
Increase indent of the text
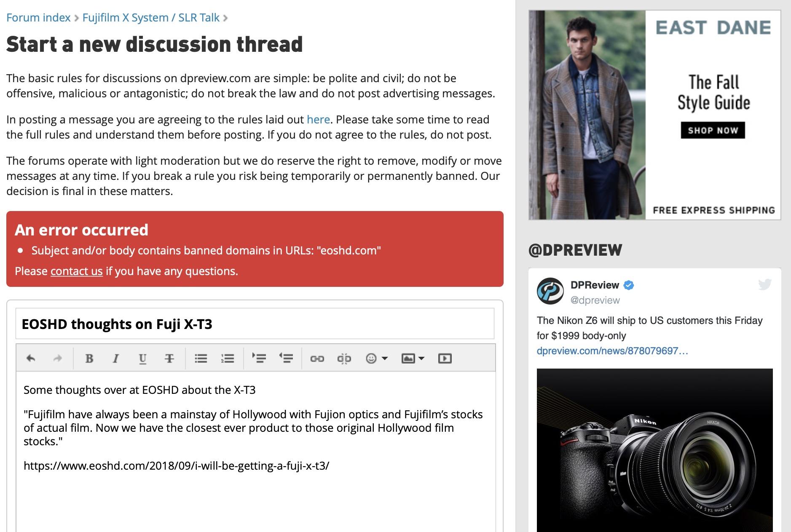[259, 358]
